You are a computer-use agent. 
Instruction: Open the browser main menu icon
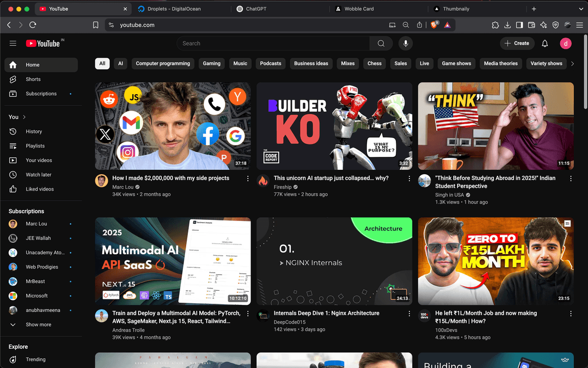click(x=579, y=24)
